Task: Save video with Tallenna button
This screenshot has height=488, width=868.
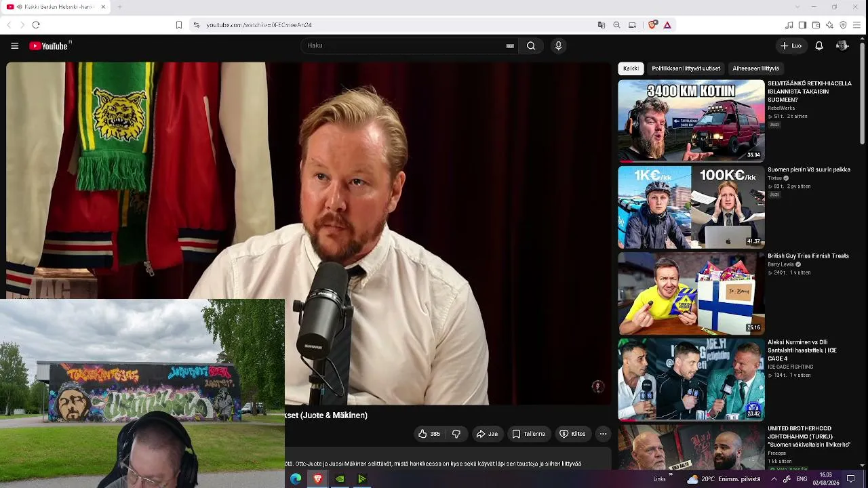Action: (528, 434)
